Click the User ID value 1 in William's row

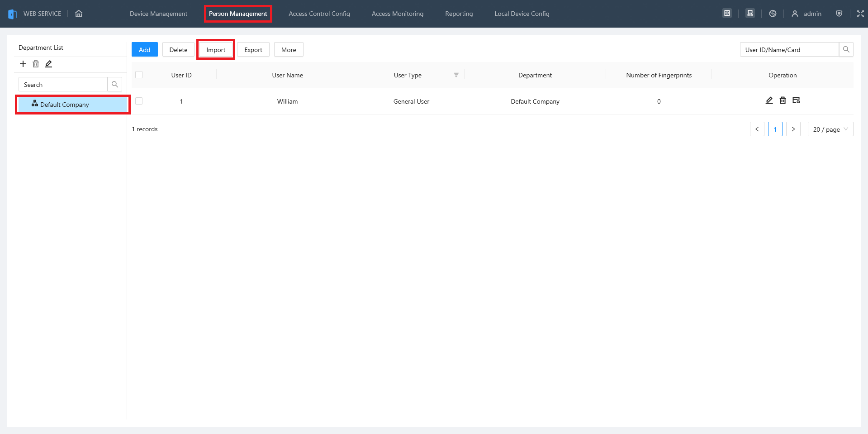pyautogui.click(x=181, y=101)
